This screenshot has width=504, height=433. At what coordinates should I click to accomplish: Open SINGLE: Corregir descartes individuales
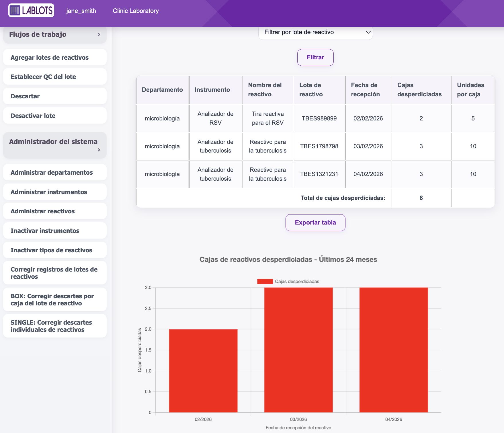(x=55, y=326)
